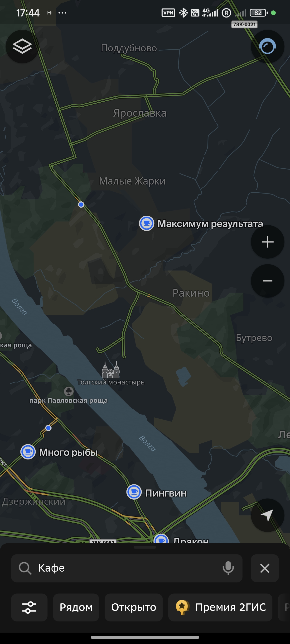The width and height of the screenshot is (290, 644).
Task: Tap the blue dot near Малые Жарки
Action: [x=81, y=204]
